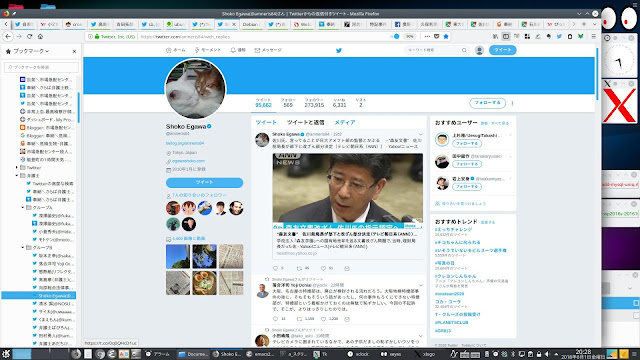Click the Twitter bird logo in page header
640x360 pixels.
pyautogui.click(x=338, y=50)
